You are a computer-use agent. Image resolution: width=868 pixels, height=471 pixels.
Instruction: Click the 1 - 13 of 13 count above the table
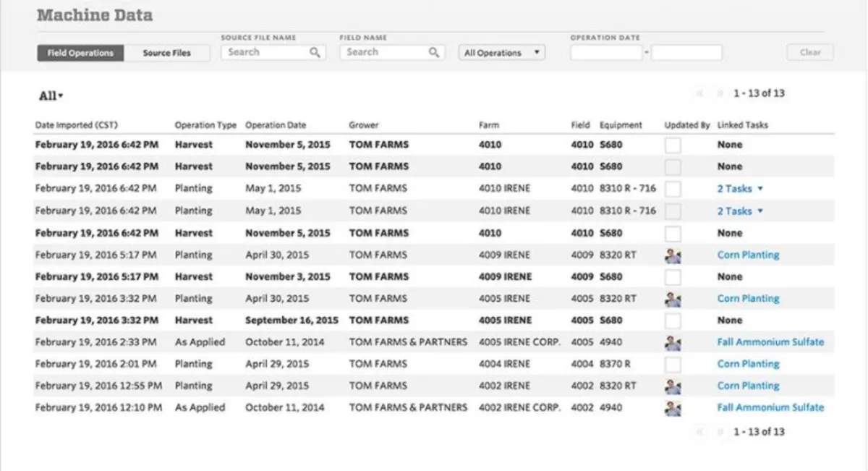point(759,93)
